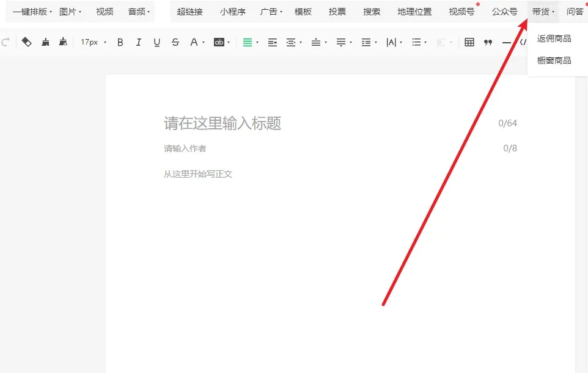Expand the spacing after paragraph dropdown arrow

click(x=351, y=42)
